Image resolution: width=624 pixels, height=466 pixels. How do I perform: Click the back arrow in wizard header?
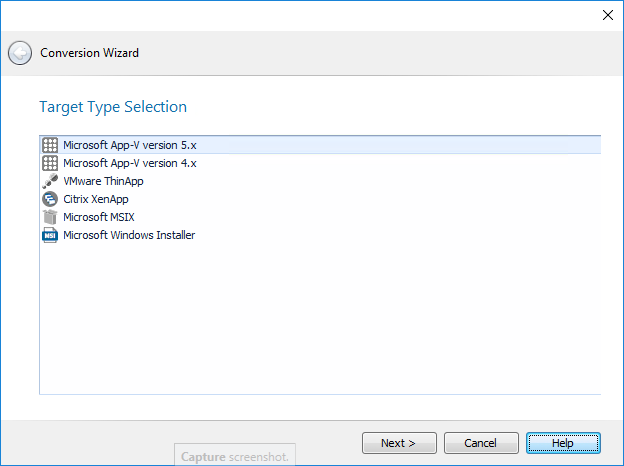point(20,53)
